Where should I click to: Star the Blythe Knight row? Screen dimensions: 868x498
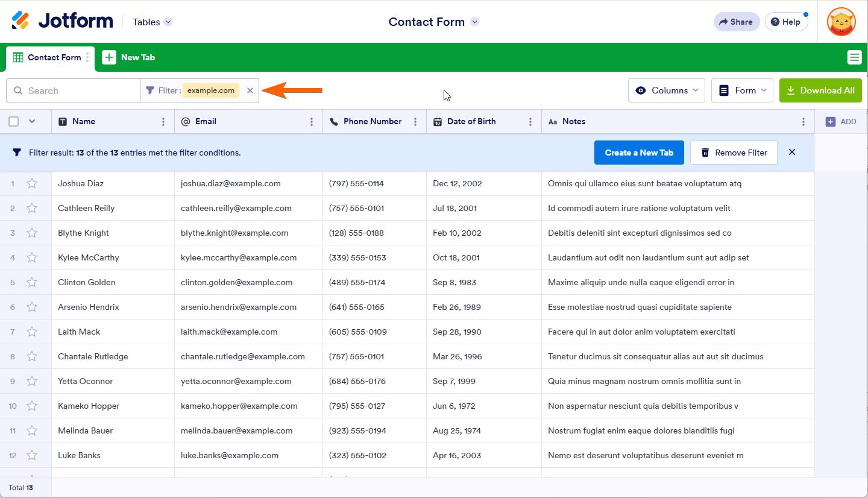pos(32,233)
